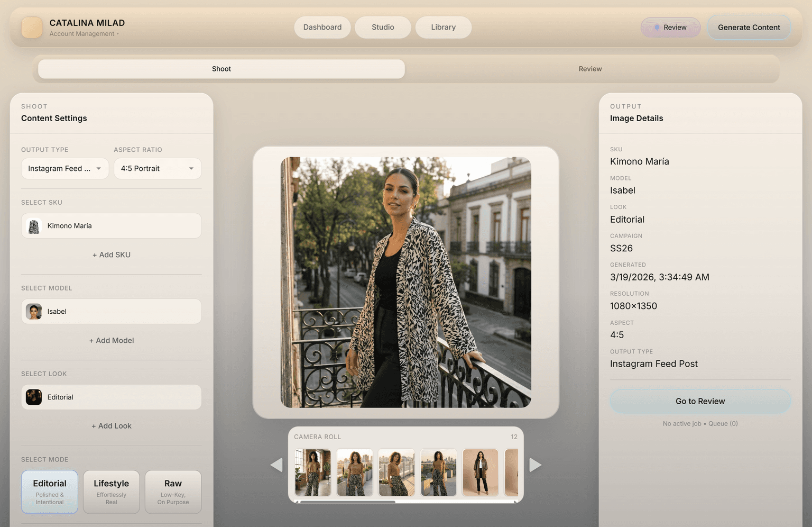Click the status dot inside the Review pill
Image resolution: width=812 pixels, height=527 pixels.
(x=656, y=27)
